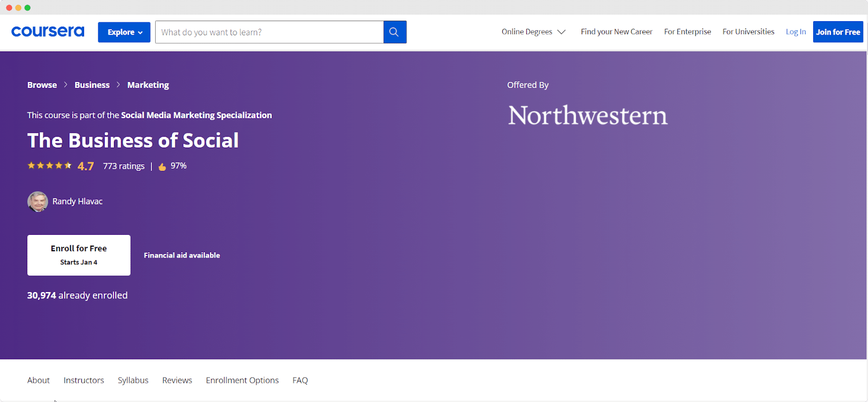This screenshot has width=868, height=402.
Task: Click the Log In link
Action: coord(796,31)
